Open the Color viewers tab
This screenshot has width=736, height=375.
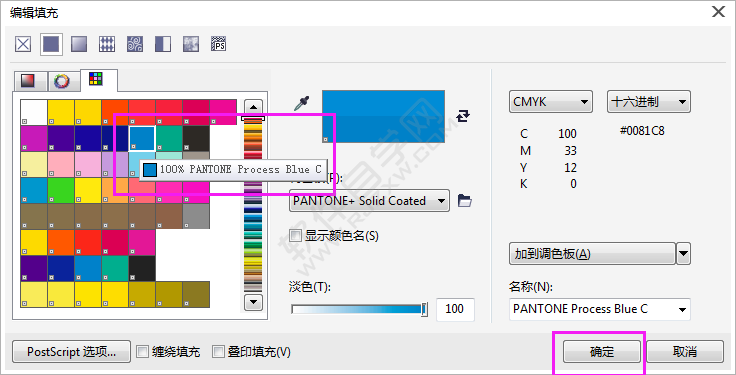(30, 81)
